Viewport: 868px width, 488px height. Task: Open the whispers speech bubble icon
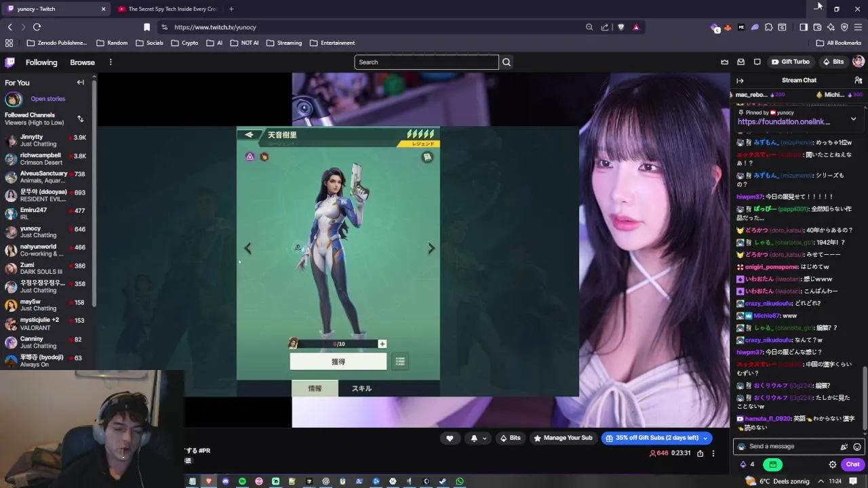[x=757, y=62]
